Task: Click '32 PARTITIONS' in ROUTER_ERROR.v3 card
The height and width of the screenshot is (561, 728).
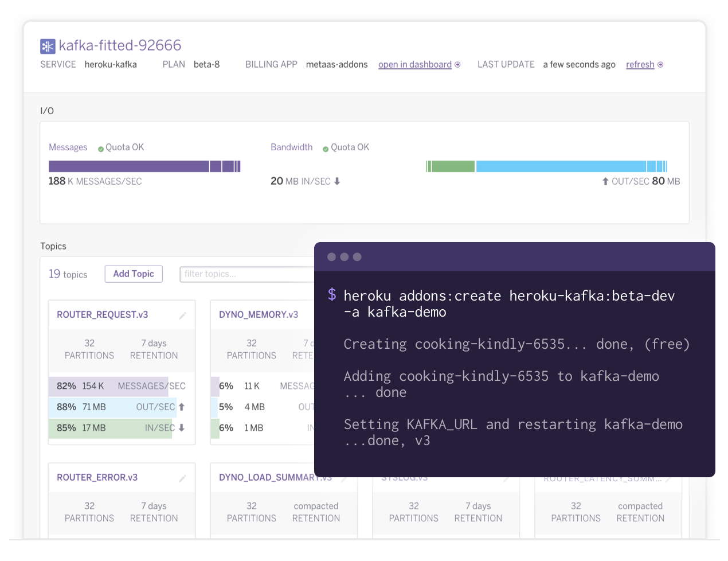Action: click(89, 512)
